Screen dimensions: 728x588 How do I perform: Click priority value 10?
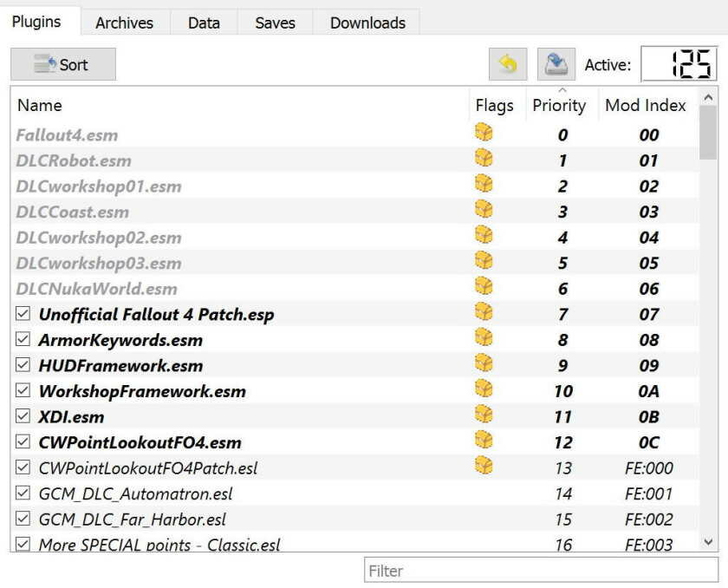click(563, 391)
